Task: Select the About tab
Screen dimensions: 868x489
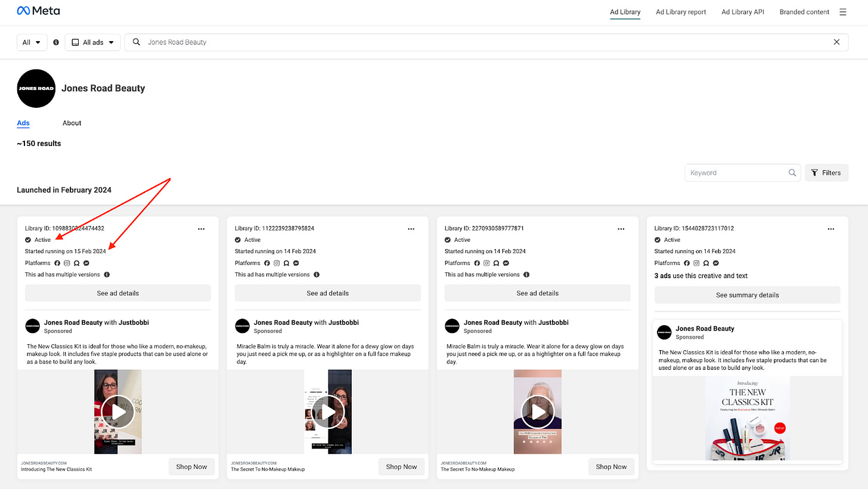Action: point(72,123)
